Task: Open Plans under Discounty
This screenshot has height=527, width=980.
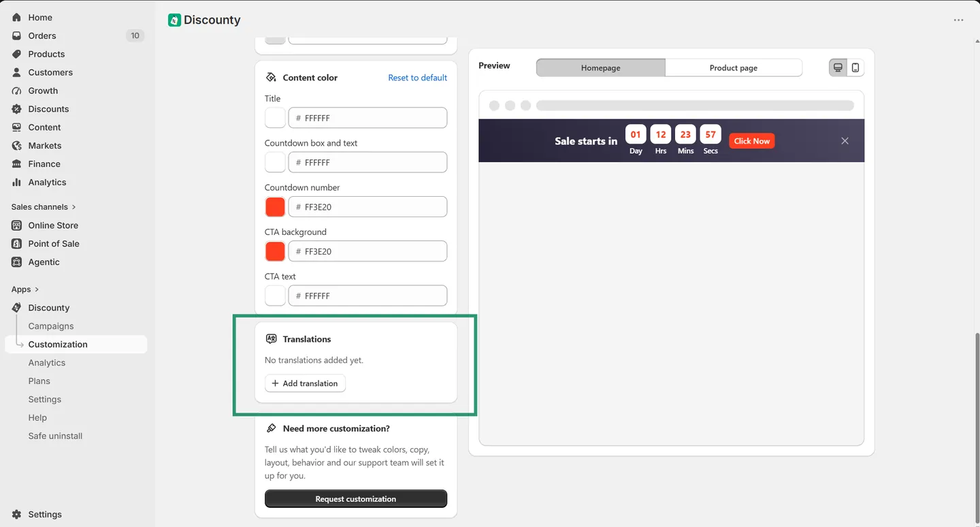Action: pos(39,381)
